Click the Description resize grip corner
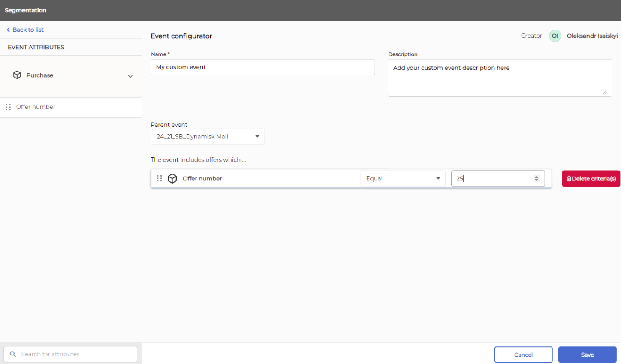The width and height of the screenshot is (621, 364). (605, 92)
